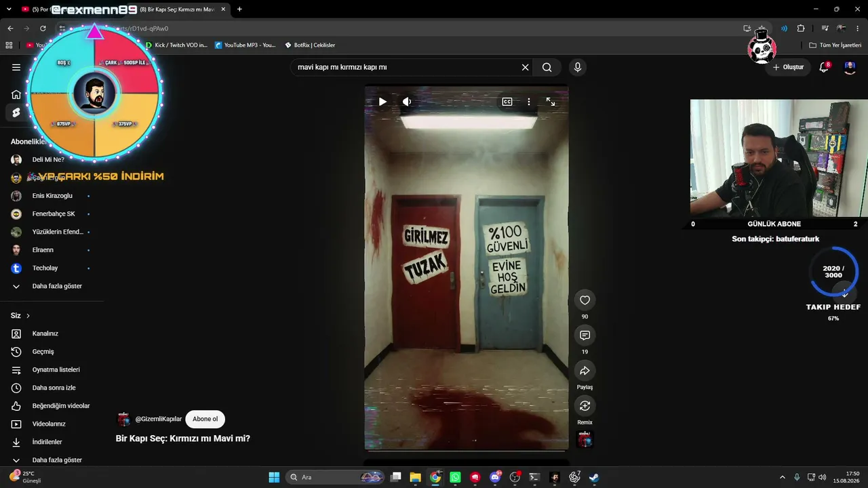Open the Shorts three-dot more menu
Viewport: 868px width, 488px height.
pos(529,102)
